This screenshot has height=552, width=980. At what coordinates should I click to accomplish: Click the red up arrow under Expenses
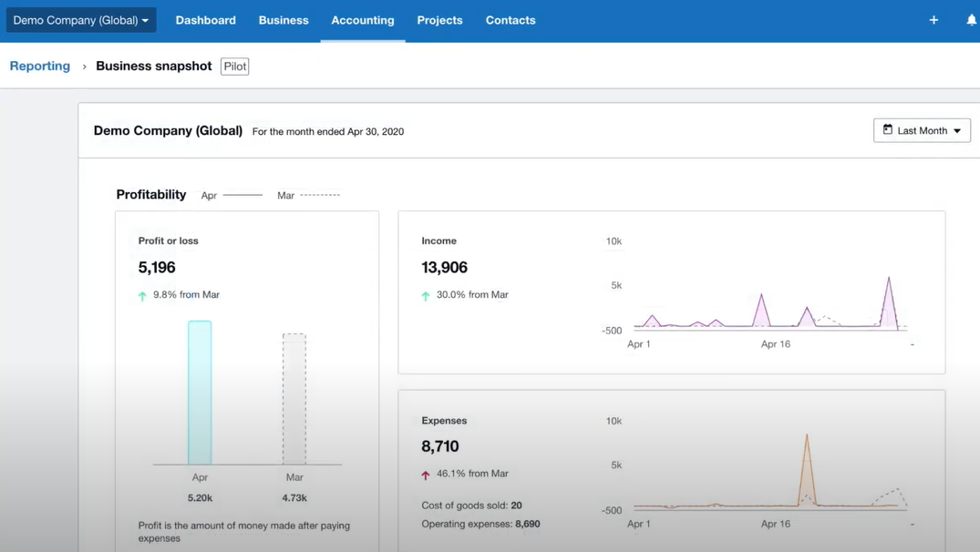pos(426,475)
